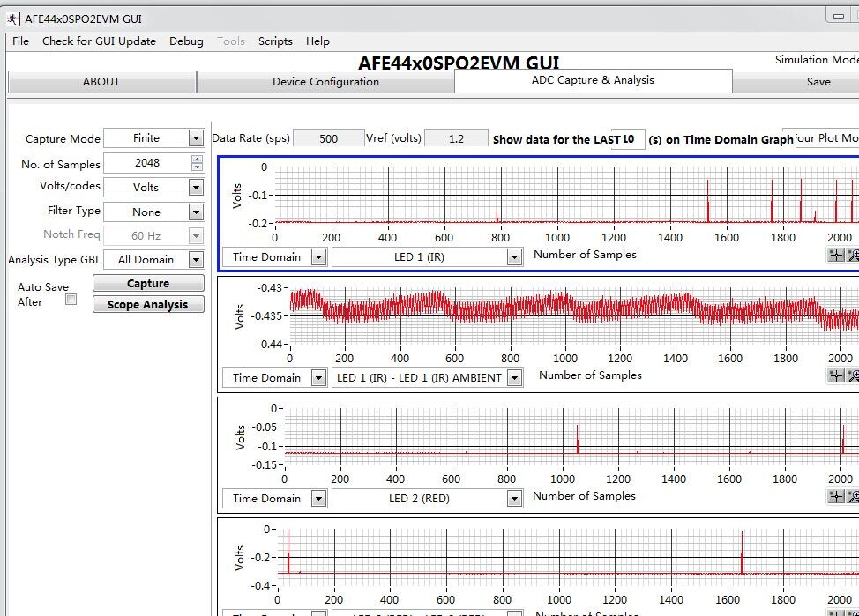
Task: Open the Debug menu
Action: pos(186,41)
